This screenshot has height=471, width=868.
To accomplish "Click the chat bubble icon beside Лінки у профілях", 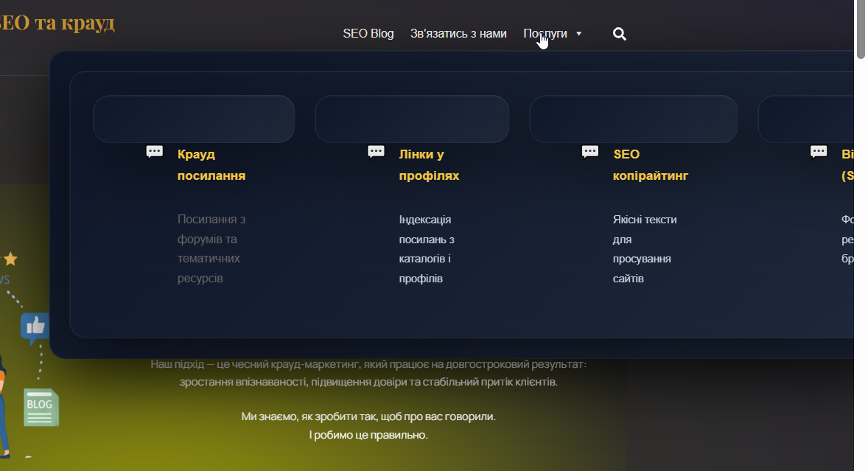I will point(376,152).
